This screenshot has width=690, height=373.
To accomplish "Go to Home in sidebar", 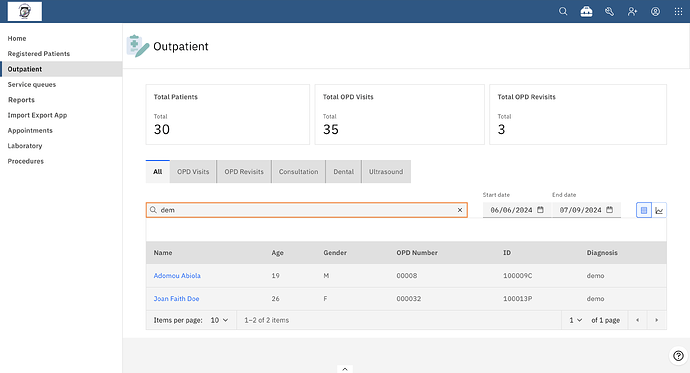I will [61, 38].
